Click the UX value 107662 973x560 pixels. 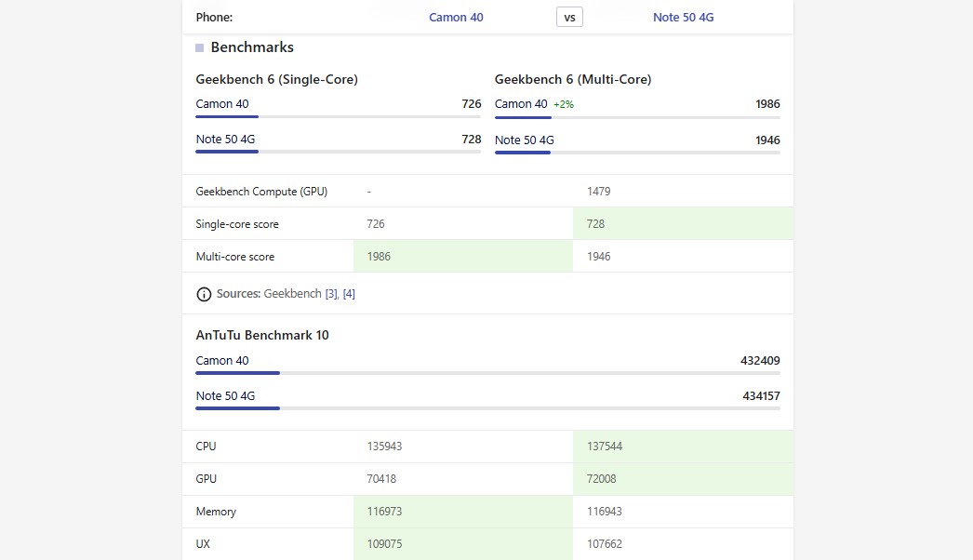point(605,544)
